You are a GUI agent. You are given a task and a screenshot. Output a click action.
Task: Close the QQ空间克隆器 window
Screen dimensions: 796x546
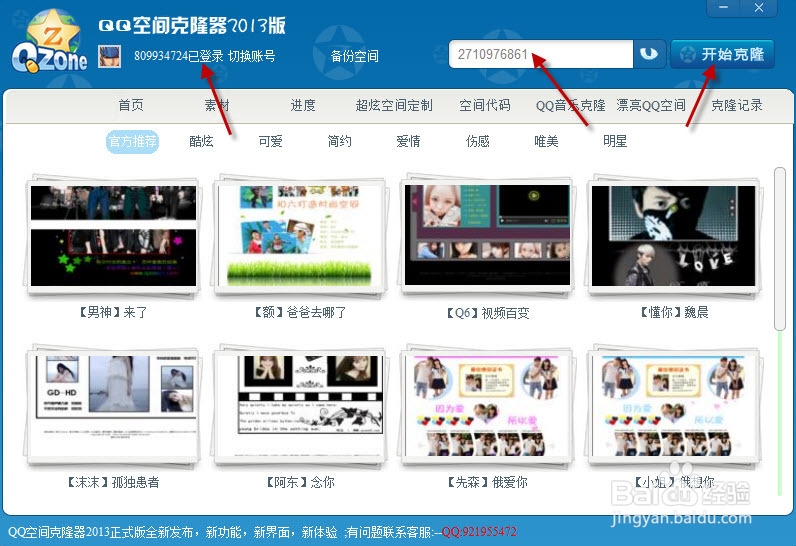758,8
